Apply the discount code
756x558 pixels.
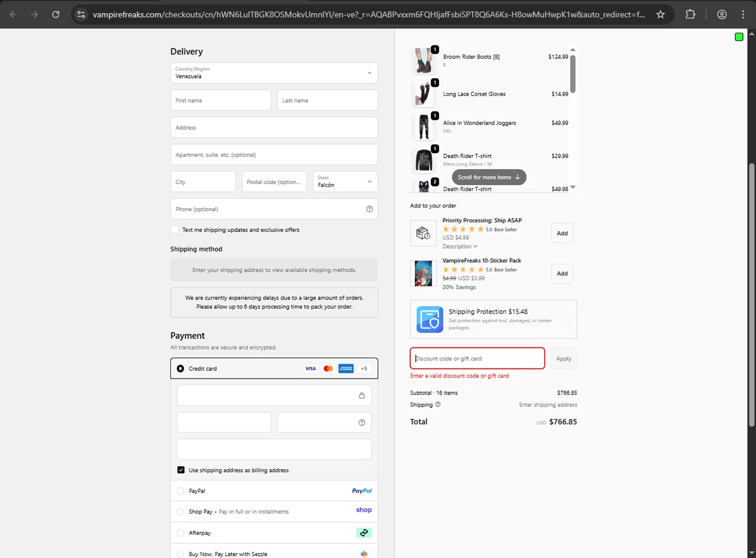(x=563, y=358)
